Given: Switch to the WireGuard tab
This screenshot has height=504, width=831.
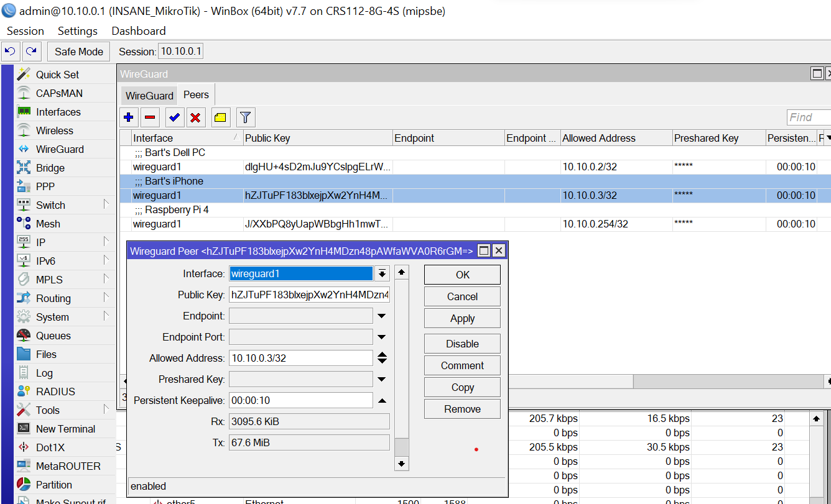Looking at the screenshot, I should [x=149, y=96].
